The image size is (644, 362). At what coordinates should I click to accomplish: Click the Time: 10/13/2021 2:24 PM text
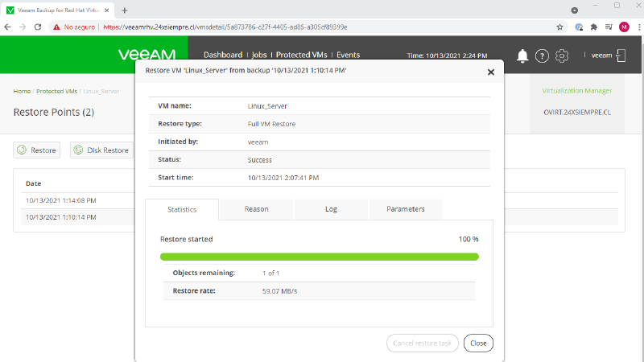pyautogui.click(x=448, y=56)
